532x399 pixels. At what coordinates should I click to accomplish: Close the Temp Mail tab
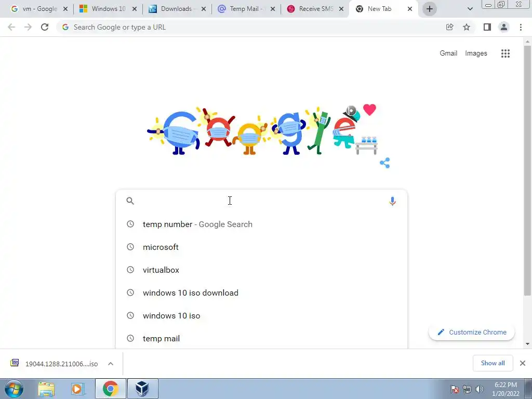(272, 9)
